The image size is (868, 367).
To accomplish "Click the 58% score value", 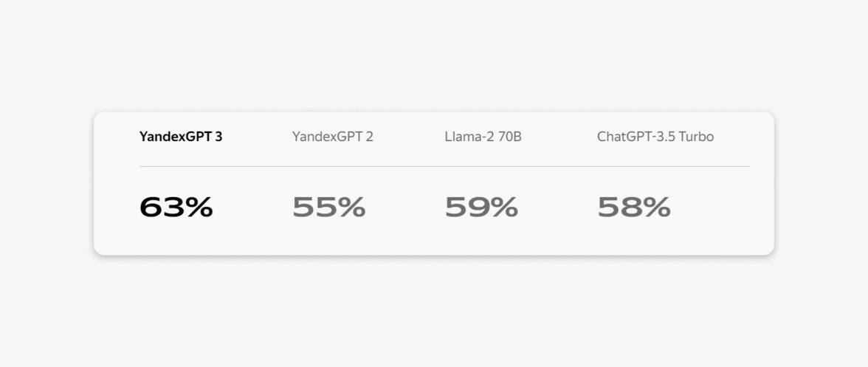I will click(633, 207).
